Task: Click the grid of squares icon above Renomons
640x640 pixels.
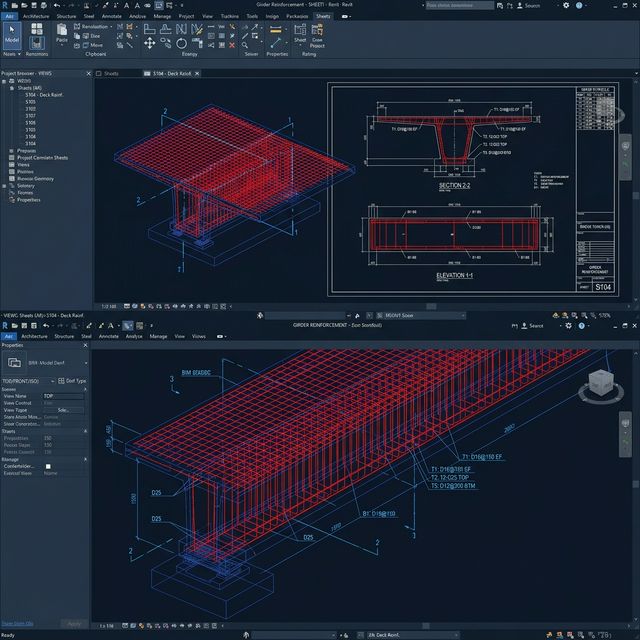Action: click(37, 29)
